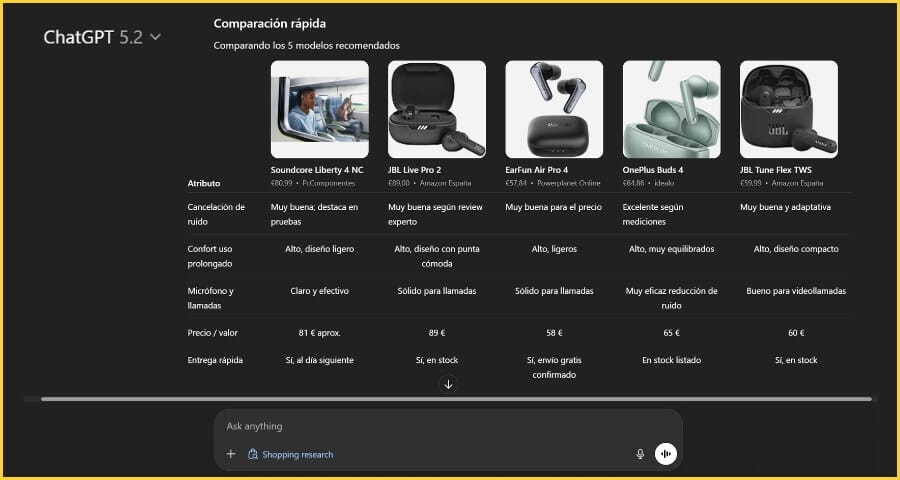Click 'Alto, ligeros' cell
Viewport: 900px width, 480px height.
point(554,249)
